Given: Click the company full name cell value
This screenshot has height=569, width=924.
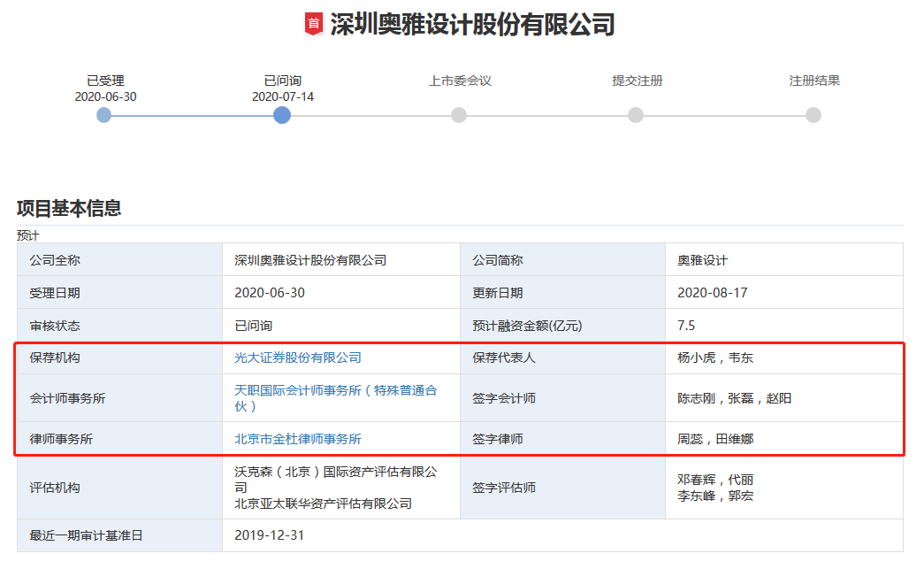Looking at the screenshot, I should coord(341,260).
